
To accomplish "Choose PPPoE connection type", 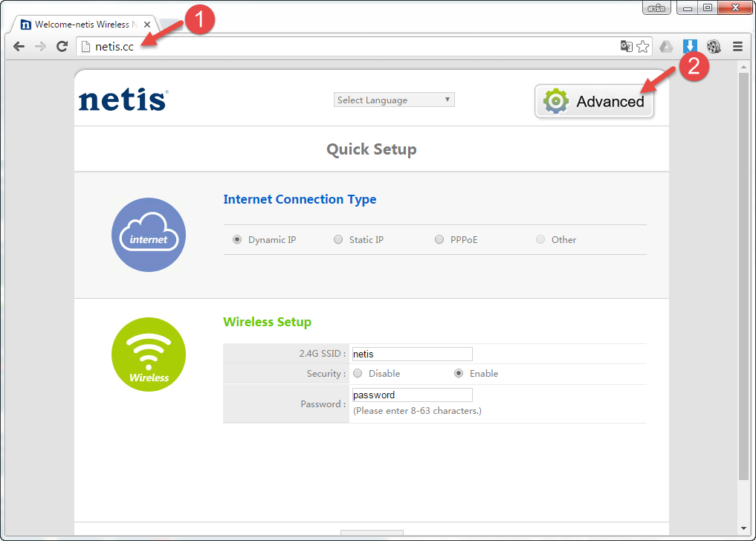I will 439,239.
